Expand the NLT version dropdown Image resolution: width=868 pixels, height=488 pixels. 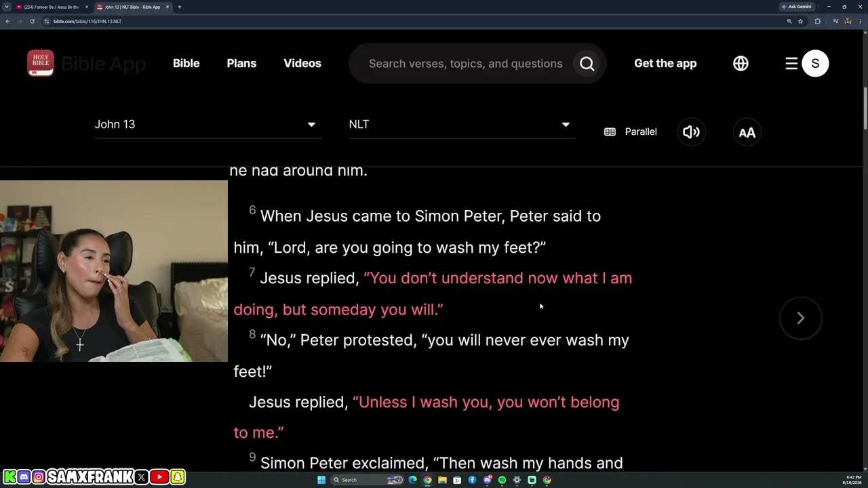462,124
